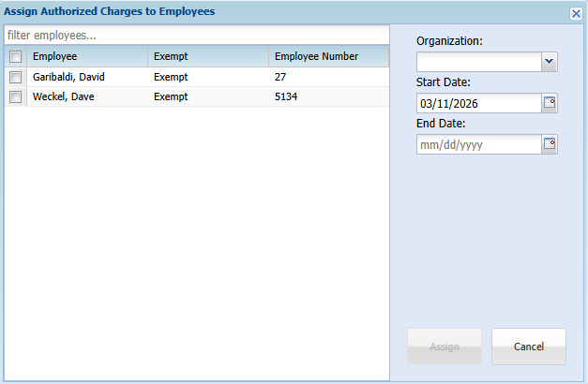Toggle the select-all employees checkbox
This screenshot has width=588, height=384.
click(x=15, y=56)
